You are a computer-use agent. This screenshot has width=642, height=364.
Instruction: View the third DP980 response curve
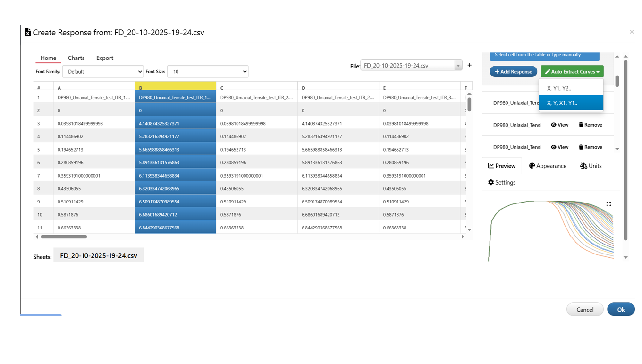[x=559, y=147]
